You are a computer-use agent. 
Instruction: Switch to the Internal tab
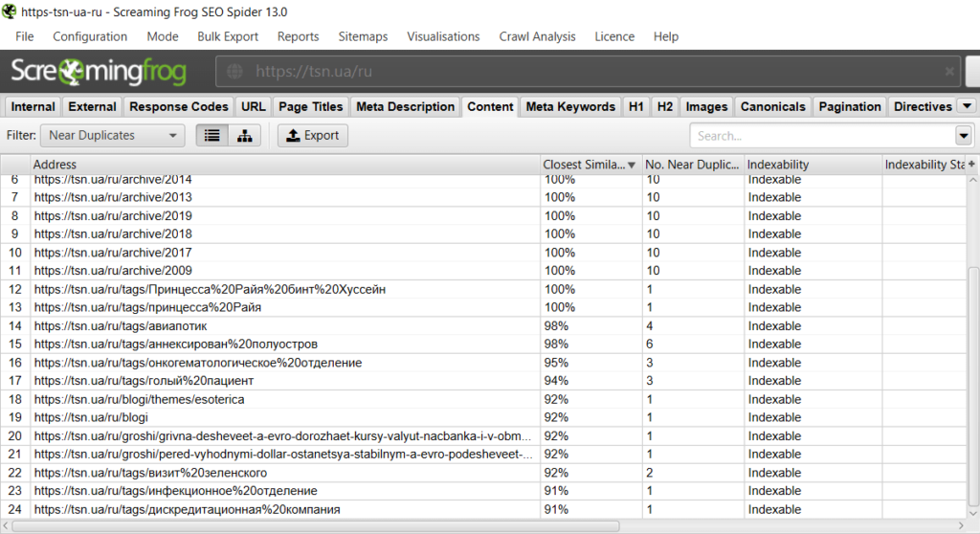coord(33,106)
